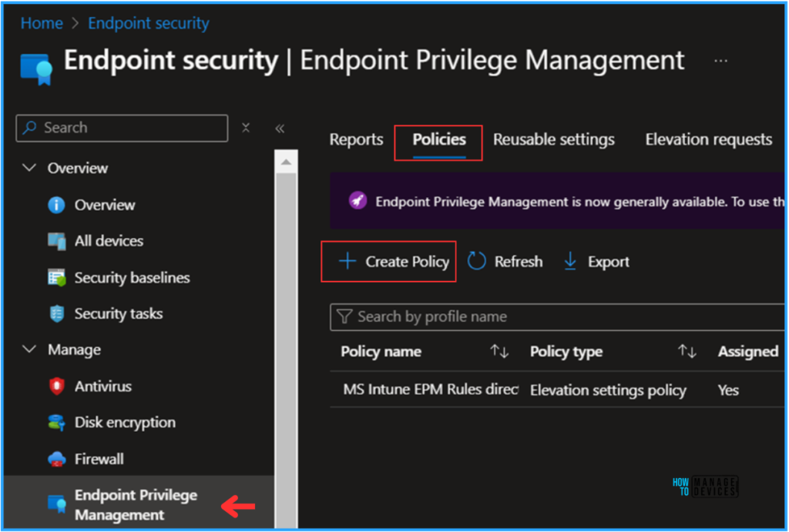
Task: Click the Security tasks shield icon
Action: (56, 314)
